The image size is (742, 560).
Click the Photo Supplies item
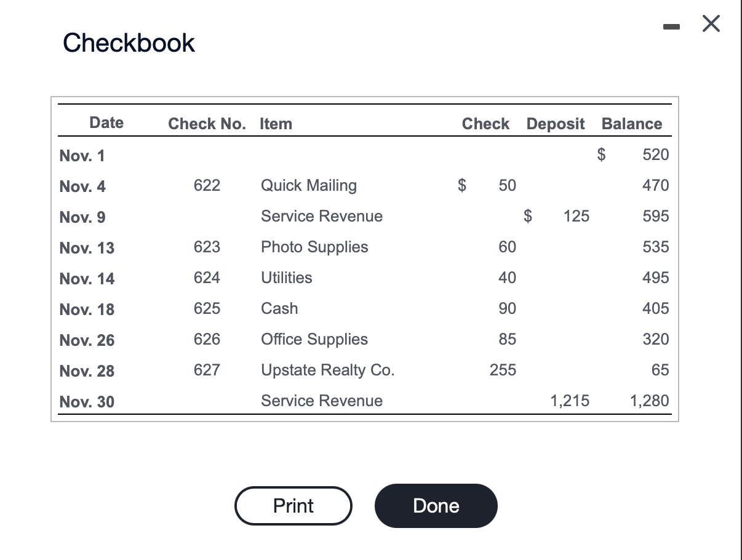[314, 247]
